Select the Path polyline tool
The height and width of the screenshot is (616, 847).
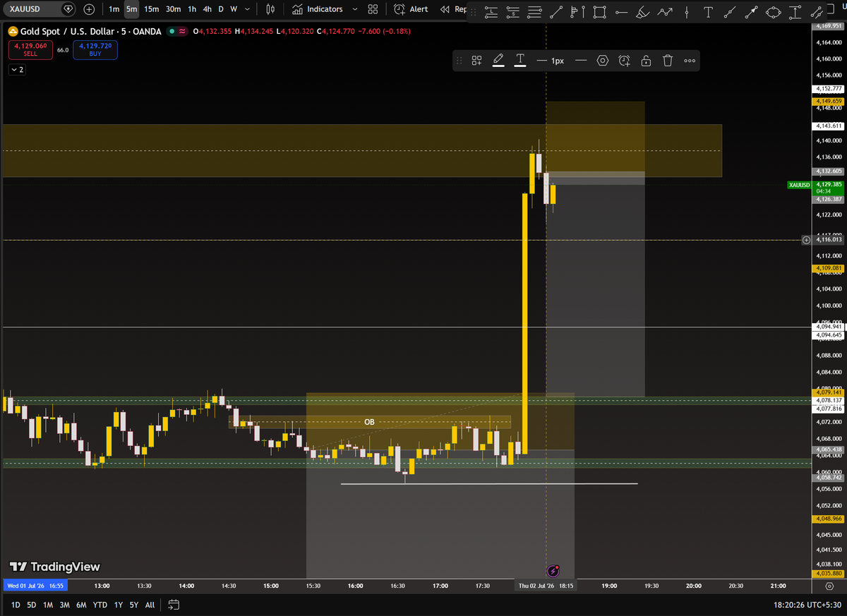pos(665,12)
